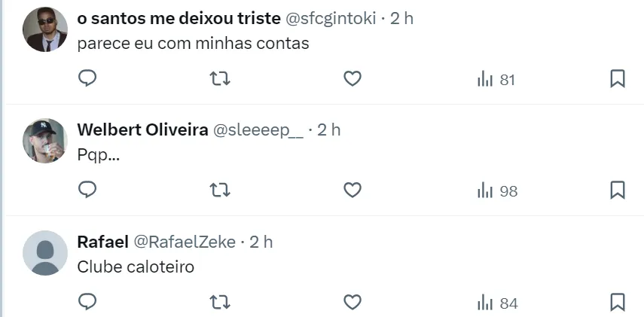
Task: Repost Rafael's "Clube caloteiro" tweet
Action: click(x=219, y=302)
